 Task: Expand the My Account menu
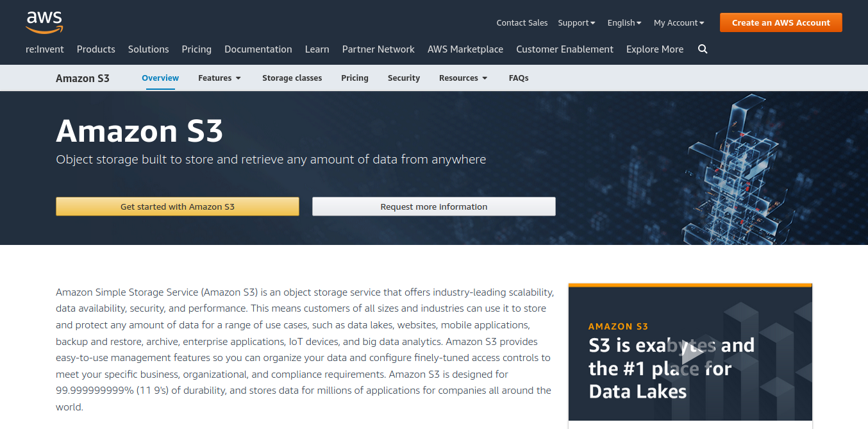click(x=679, y=22)
